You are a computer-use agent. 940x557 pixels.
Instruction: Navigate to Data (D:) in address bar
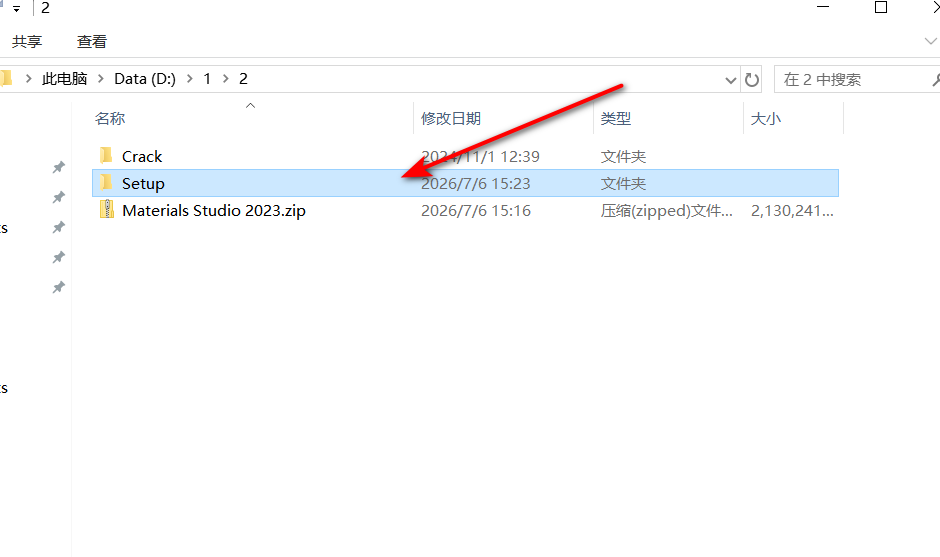[x=145, y=79]
